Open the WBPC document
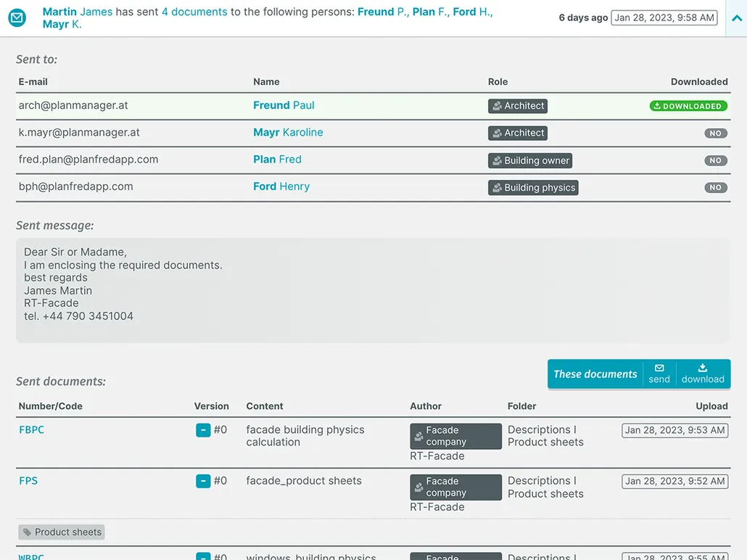The width and height of the screenshot is (747, 560). click(x=31, y=556)
